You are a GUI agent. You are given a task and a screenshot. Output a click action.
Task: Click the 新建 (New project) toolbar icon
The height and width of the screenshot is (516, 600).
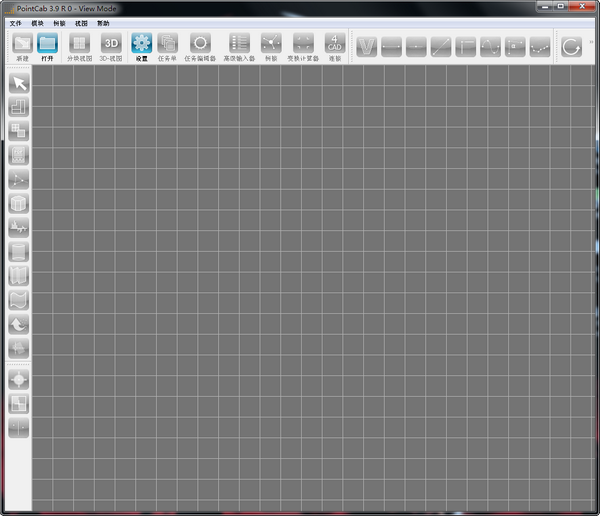pyautogui.click(x=22, y=43)
